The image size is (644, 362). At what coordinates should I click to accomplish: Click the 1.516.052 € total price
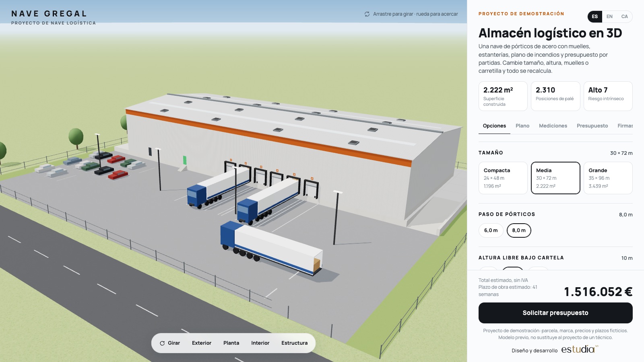pos(598,292)
